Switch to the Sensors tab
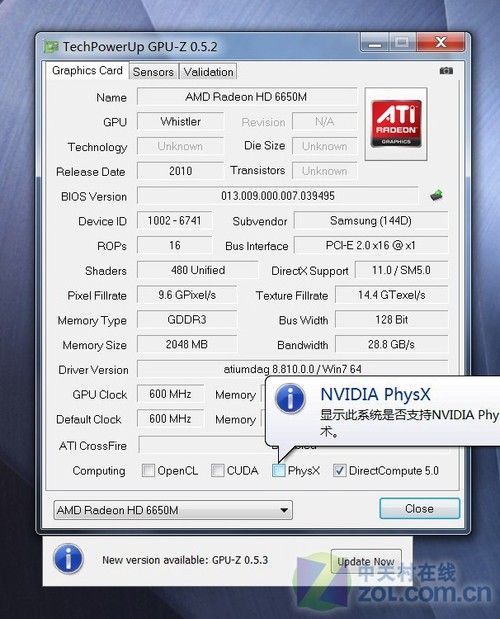 [x=153, y=72]
